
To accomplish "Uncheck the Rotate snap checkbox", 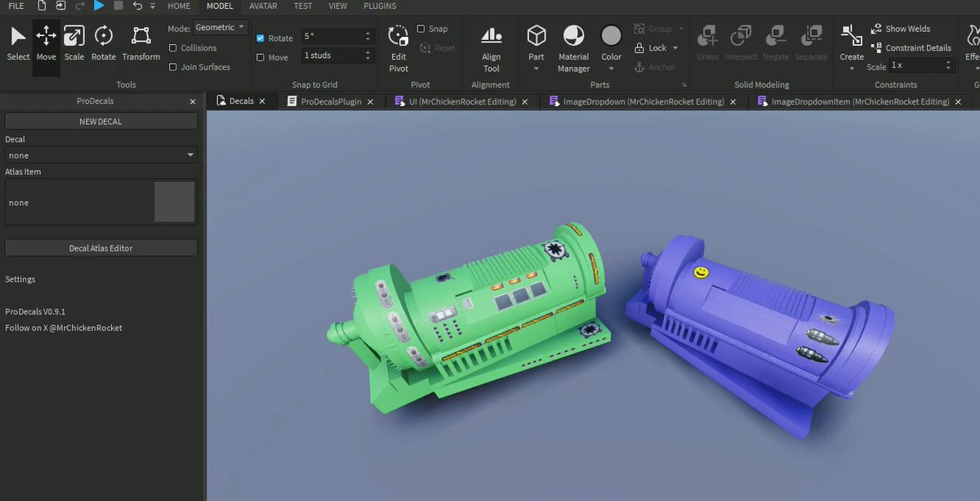I will [261, 38].
